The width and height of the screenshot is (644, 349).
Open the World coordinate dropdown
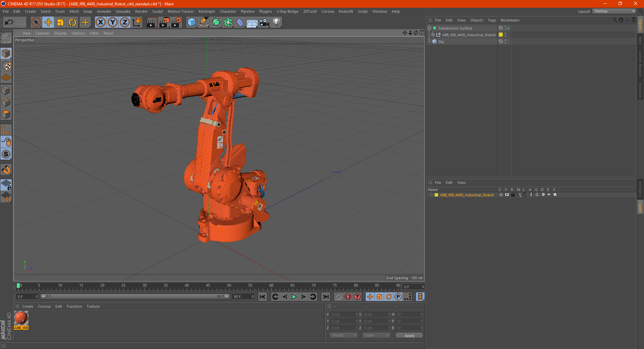click(x=344, y=335)
